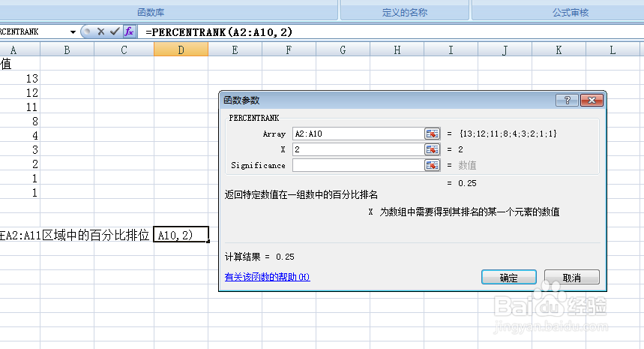Viewport: 644px width, 349px height.
Task: Cancel formula entry with the X icon
Action: (x=100, y=32)
